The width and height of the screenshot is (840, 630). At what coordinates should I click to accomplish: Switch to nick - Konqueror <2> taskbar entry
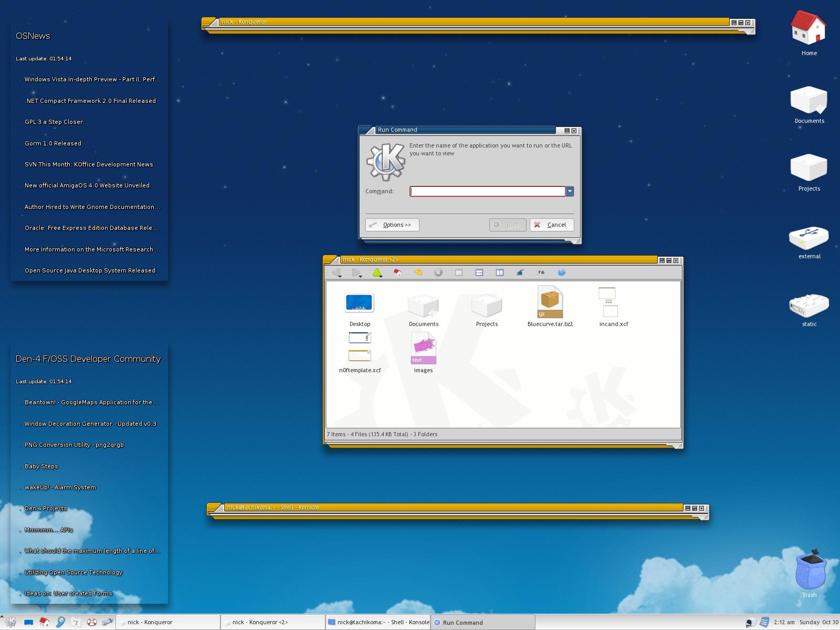pyautogui.click(x=273, y=622)
